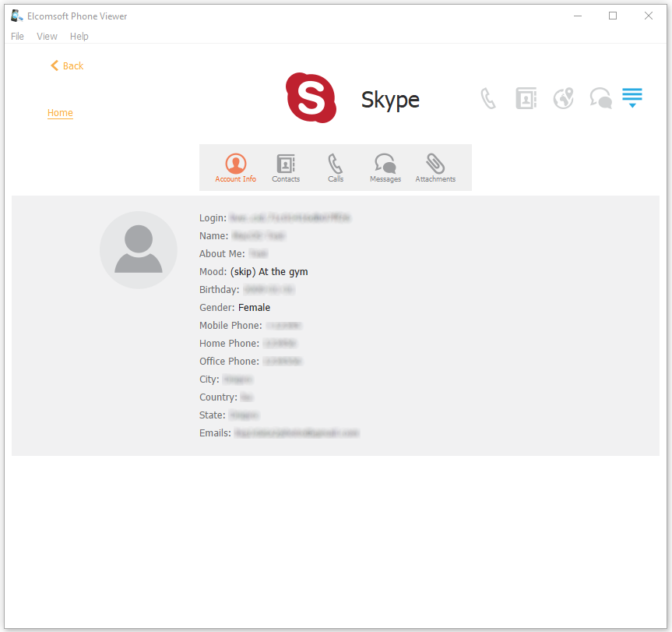
Task: Open the File menu
Action: pos(17,37)
